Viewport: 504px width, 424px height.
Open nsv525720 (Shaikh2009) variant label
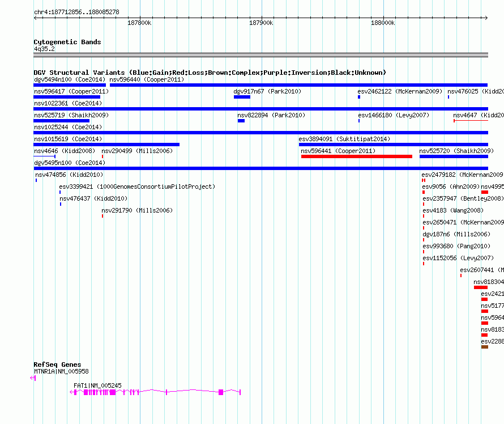[456, 151]
